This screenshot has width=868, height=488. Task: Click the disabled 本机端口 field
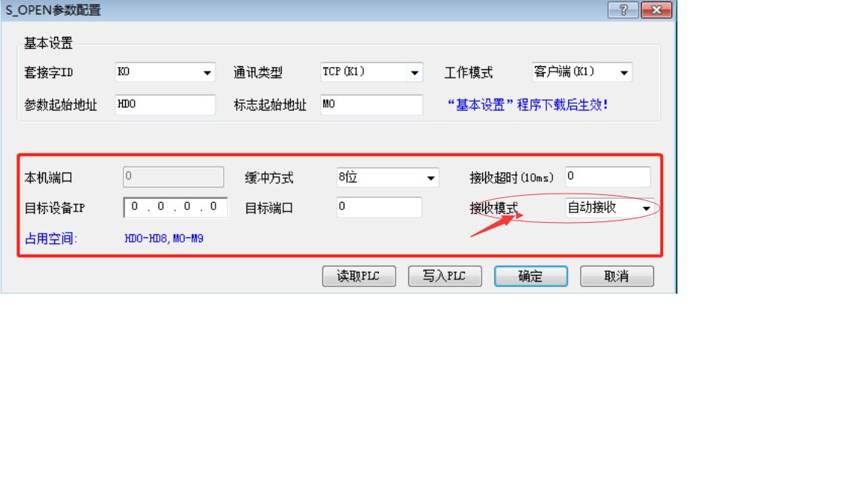click(x=173, y=177)
